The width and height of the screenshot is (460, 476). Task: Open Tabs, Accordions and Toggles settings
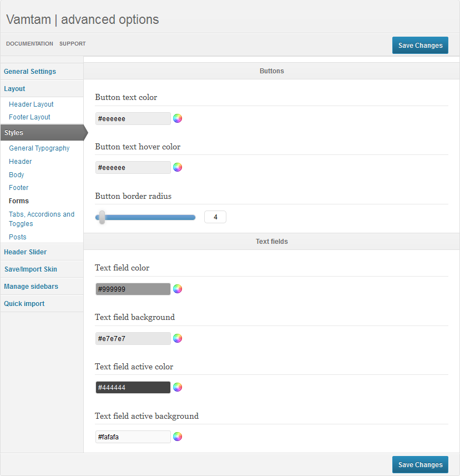point(42,219)
